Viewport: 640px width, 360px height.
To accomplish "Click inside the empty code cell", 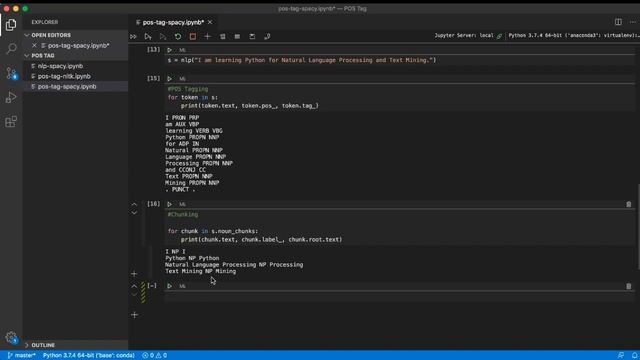I will tap(399, 297).
